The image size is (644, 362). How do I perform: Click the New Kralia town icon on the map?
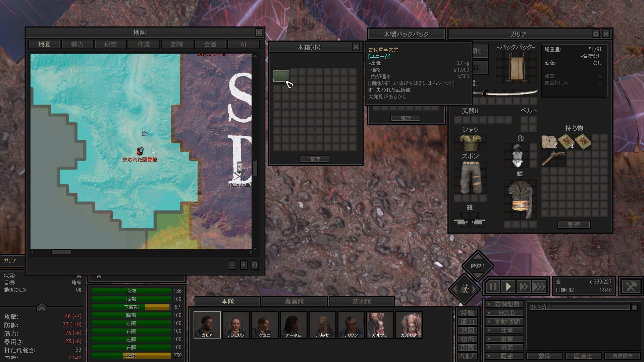point(239,170)
